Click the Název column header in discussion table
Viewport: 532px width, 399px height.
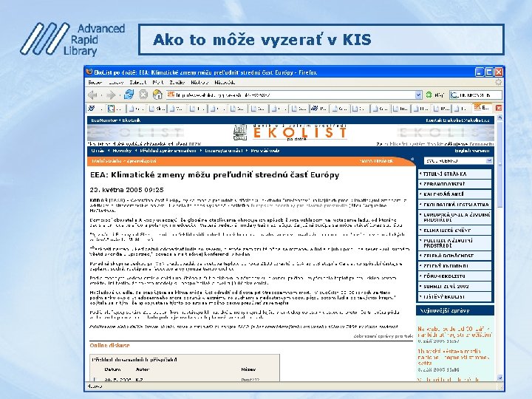pos(248,369)
